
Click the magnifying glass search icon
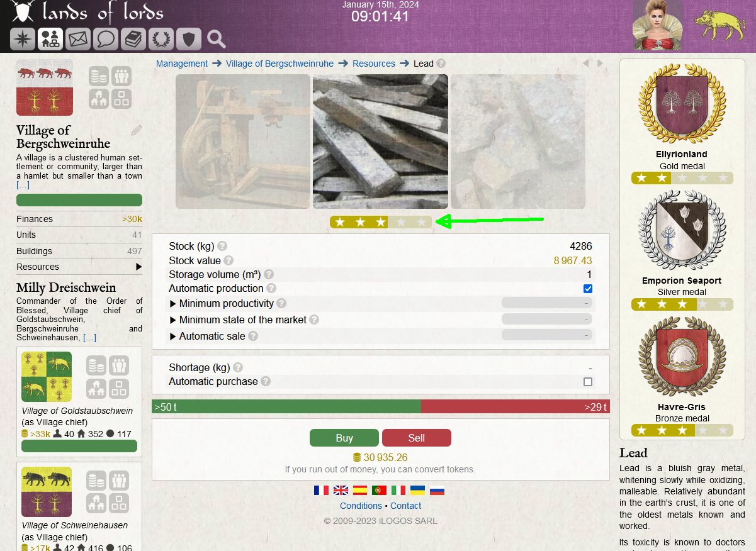click(217, 39)
